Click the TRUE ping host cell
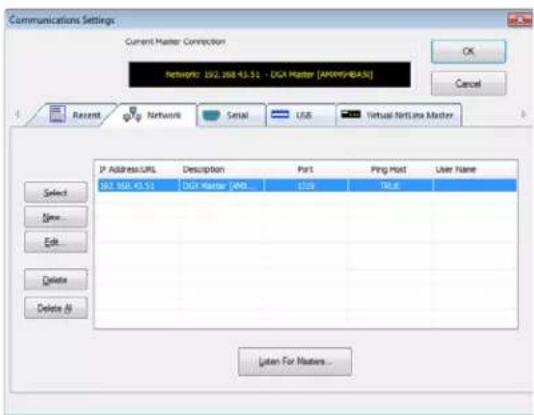The height and width of the screenshot is (415, 534). [x=390, y=186]
